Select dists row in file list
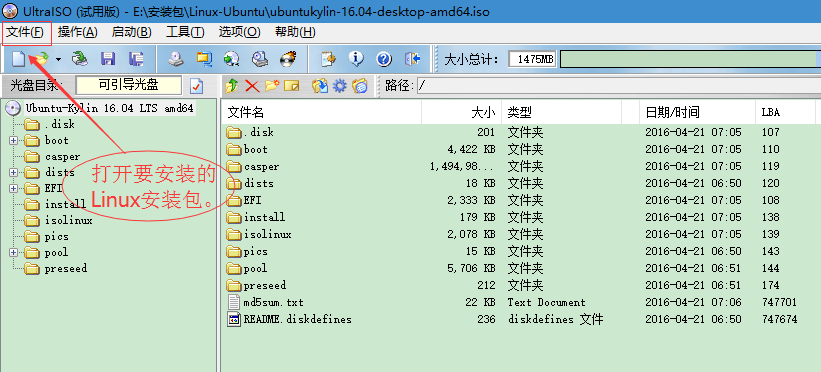This screenshot has width=821, height=372. tap(518, 183)
